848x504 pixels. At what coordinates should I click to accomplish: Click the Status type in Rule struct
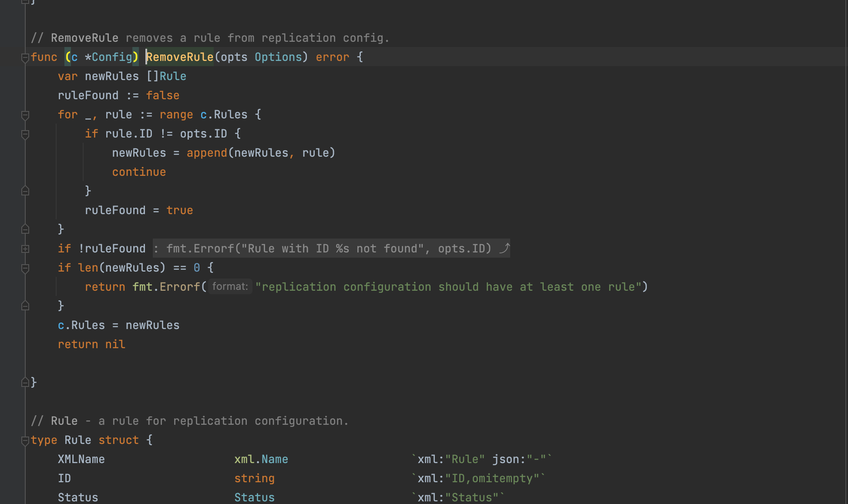(254, 497)
